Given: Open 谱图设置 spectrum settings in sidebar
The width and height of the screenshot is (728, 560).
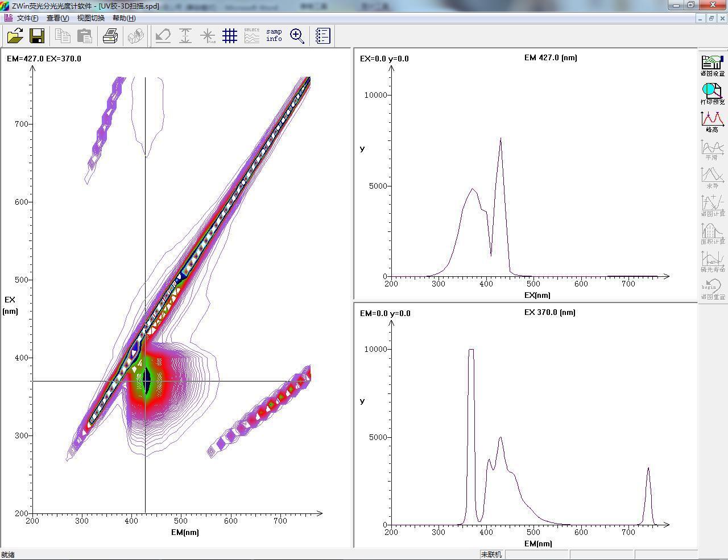Looking at the screenshot, I should (712, 66).
